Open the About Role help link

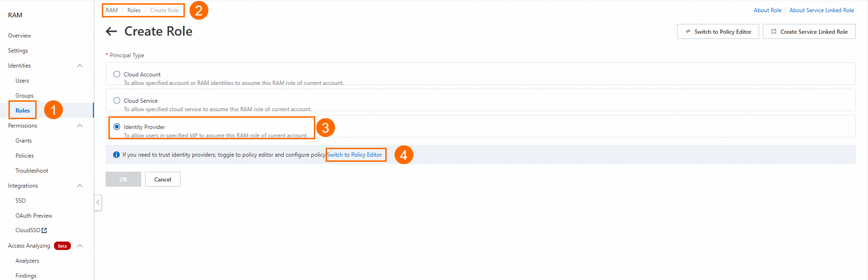tap(768, 10)
